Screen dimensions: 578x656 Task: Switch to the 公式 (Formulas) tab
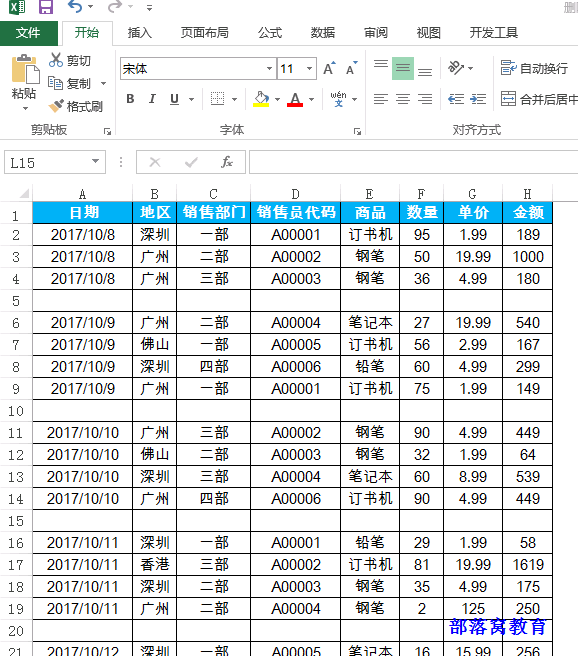coord(270,33)
